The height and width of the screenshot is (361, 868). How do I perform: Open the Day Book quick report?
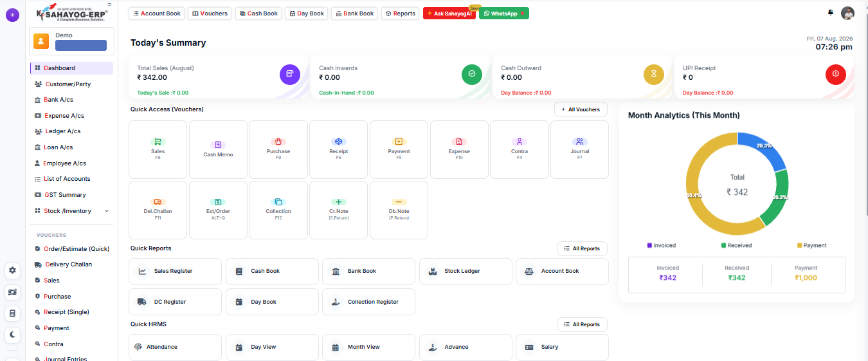point(272,302)
